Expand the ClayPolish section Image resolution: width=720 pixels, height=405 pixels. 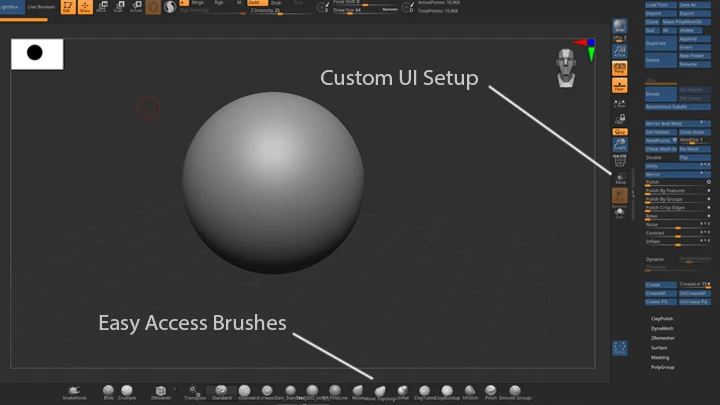pos(662,319)
